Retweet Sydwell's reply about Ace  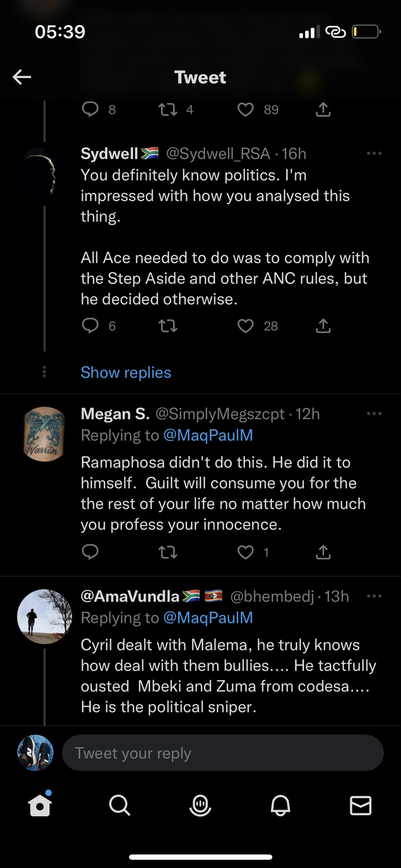coord(168,326)
